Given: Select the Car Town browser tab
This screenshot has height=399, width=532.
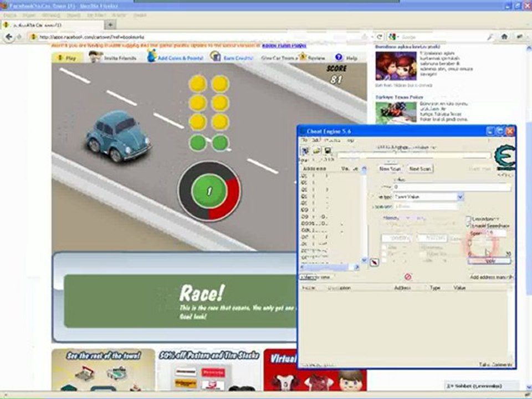Looking at the screenshot, I should [x=53, y=25].
